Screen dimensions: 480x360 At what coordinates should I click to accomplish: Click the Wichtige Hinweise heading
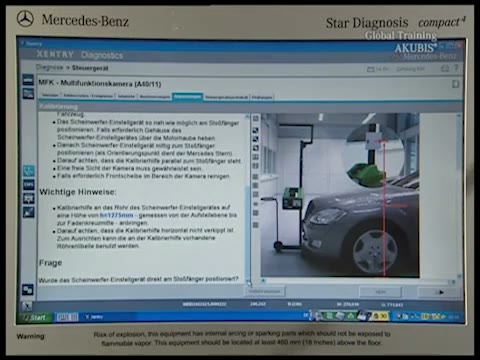tap(78, 192)
